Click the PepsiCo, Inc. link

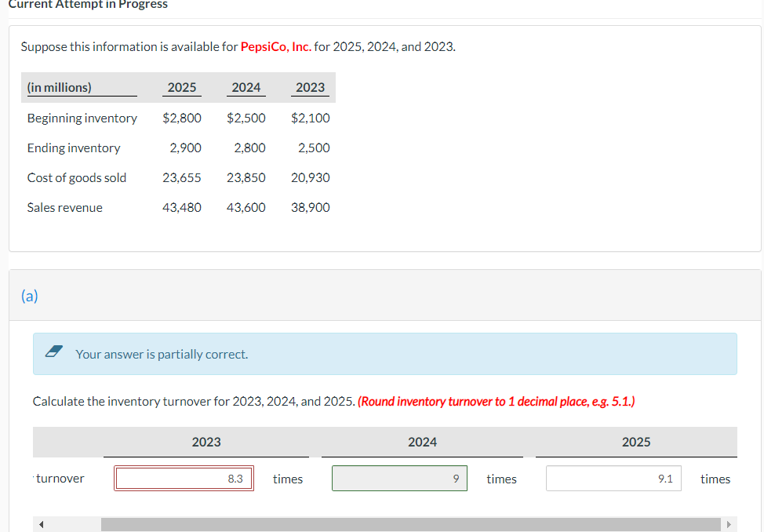tap(276, 47)
